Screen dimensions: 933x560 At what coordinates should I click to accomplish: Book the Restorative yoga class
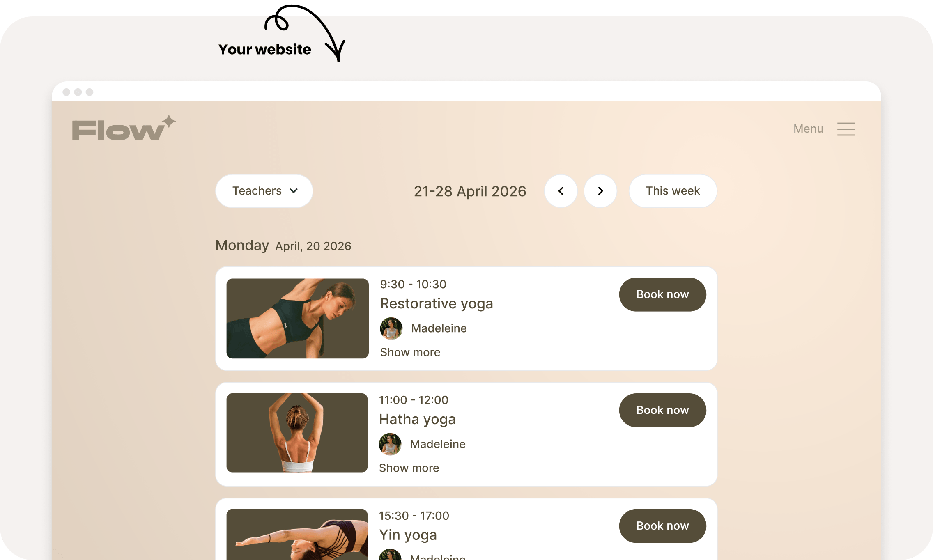pos(662,294)
